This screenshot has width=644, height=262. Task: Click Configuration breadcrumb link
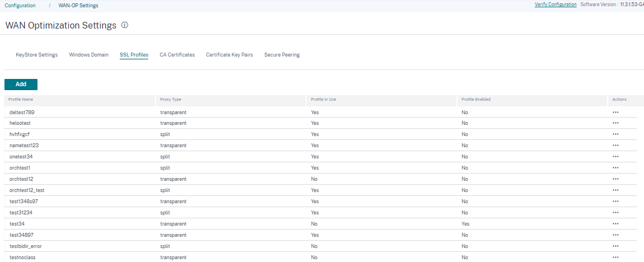pyautogui.click(x=20, y=6)
